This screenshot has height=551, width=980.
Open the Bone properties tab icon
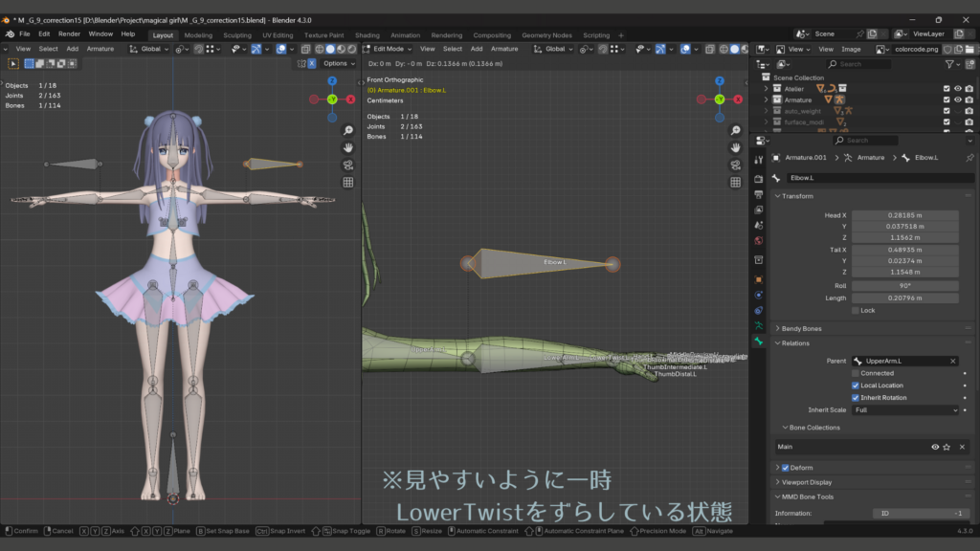(759, 342)
